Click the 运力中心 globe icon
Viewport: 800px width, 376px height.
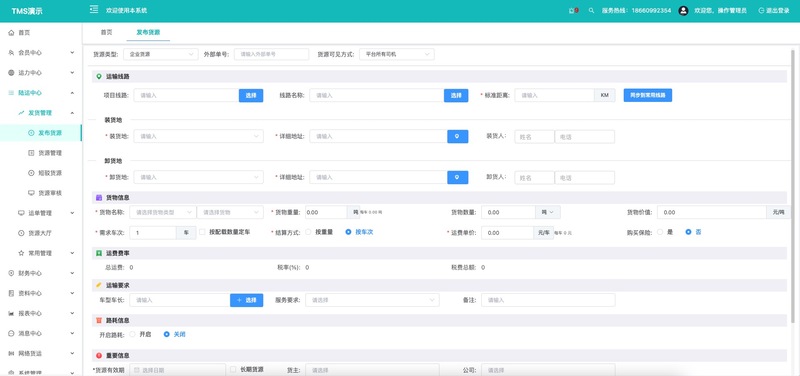click(x=11, y=72)
